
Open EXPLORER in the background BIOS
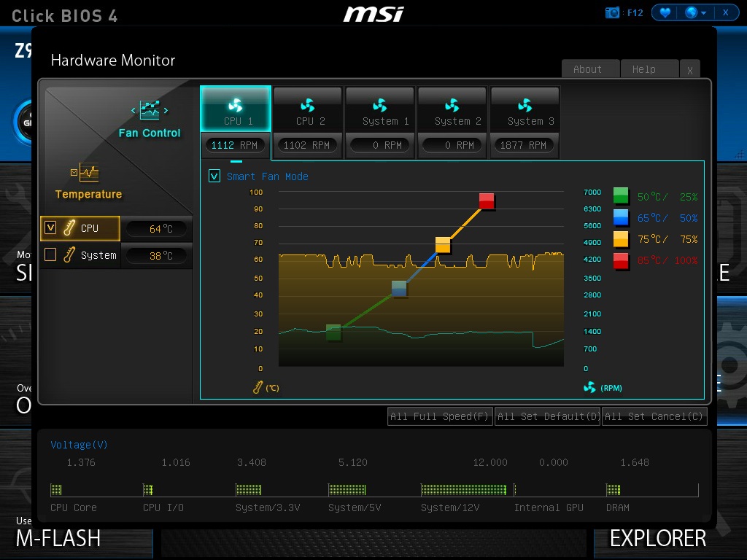click(x=658, y=539)
